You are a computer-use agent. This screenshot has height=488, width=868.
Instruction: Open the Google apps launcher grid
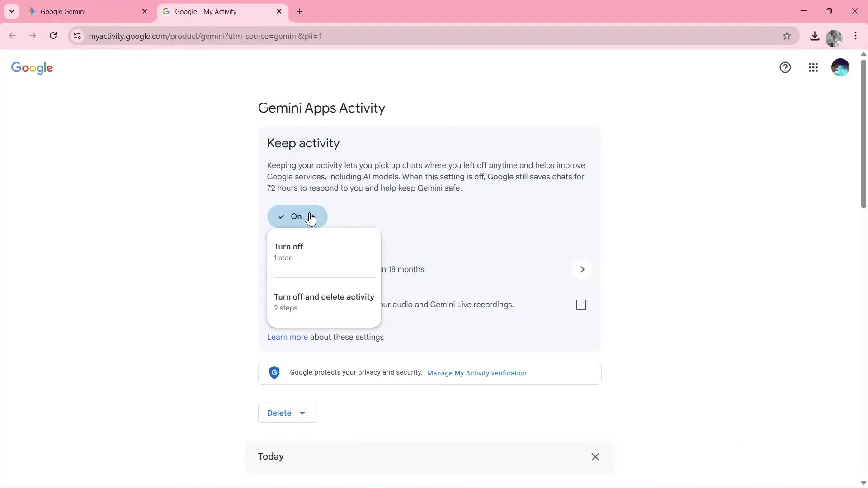(813, 67)
